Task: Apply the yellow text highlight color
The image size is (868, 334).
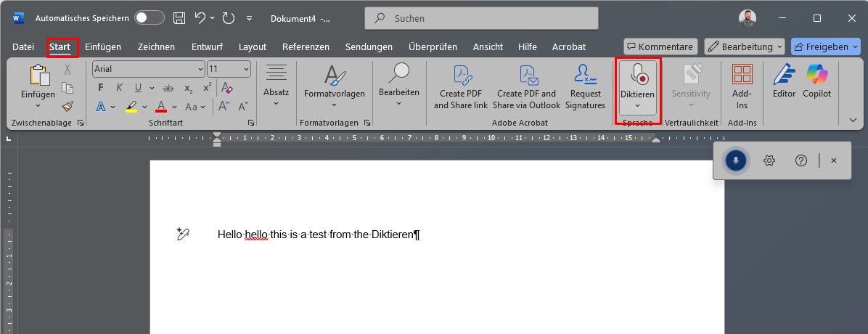Action: click(x=131, y=106)
